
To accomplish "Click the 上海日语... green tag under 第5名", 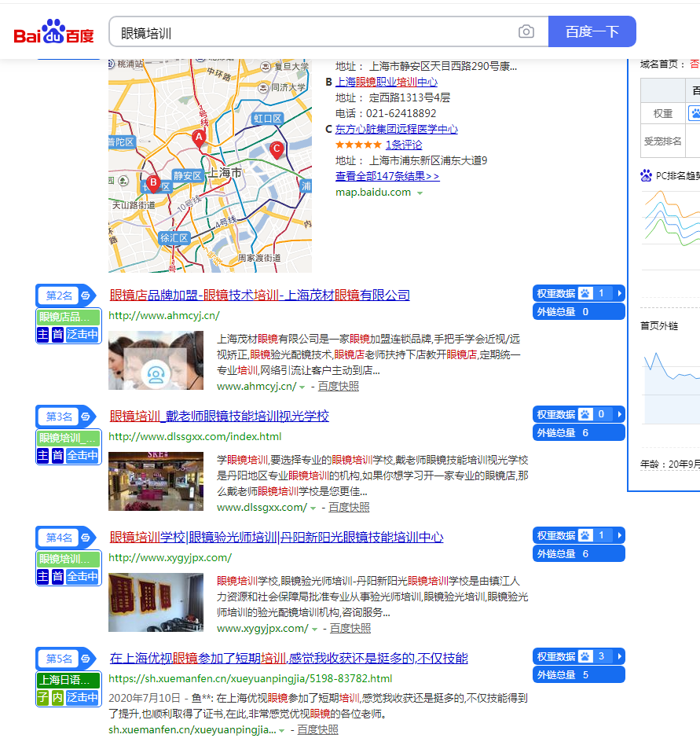I will (68, 681).
